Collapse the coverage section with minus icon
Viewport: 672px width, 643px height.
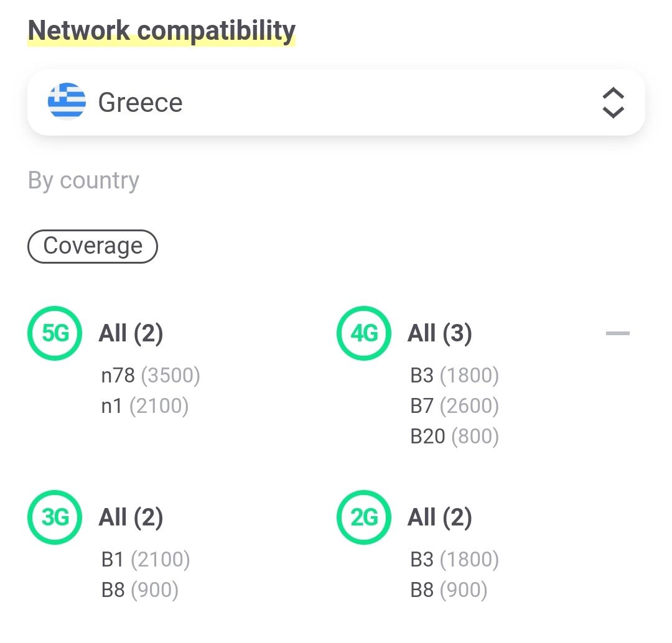pos(617,334)
